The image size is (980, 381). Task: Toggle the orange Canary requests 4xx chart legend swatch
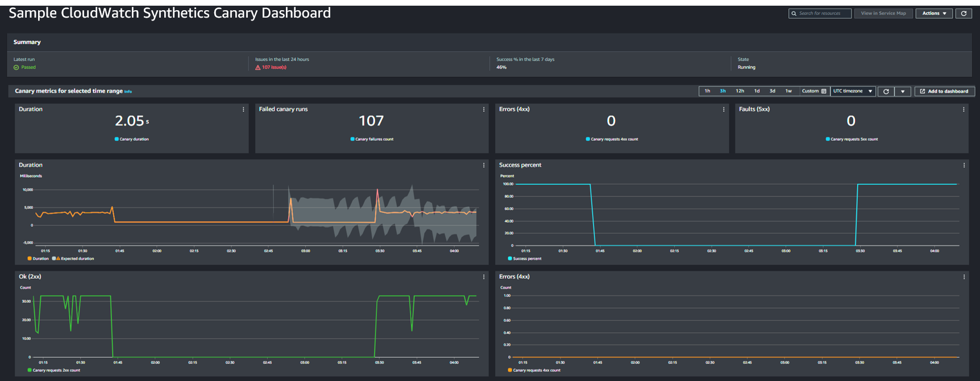510,370
